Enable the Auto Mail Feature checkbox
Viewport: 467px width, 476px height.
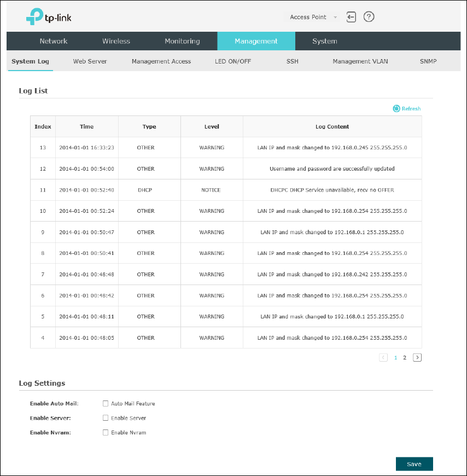point(106,403)
